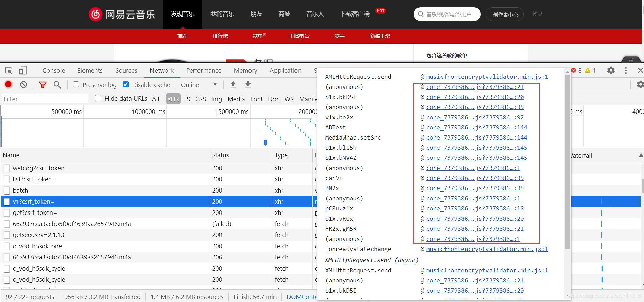
Task: Enable the Preserve log checkbox
Action: click(76, 84)
